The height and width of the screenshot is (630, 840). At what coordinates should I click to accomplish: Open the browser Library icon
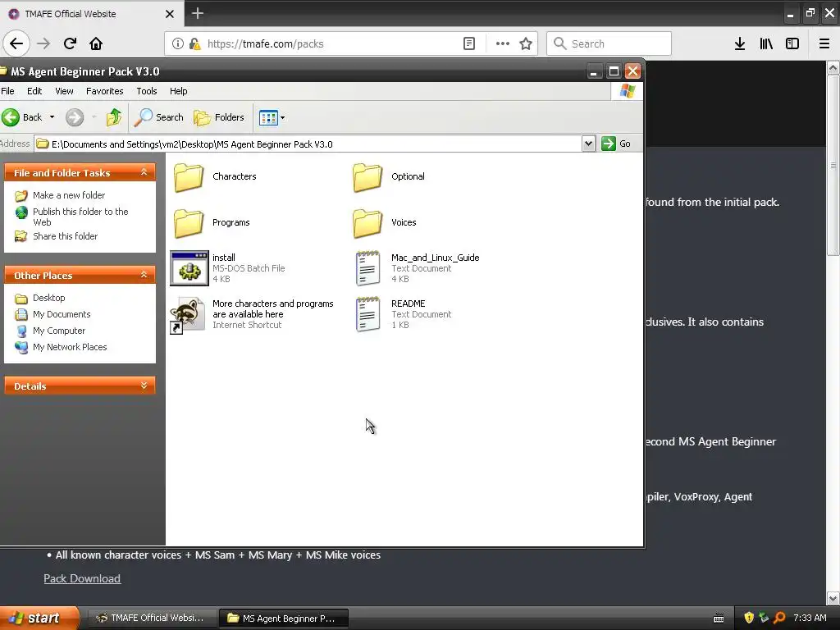[766, 43]
